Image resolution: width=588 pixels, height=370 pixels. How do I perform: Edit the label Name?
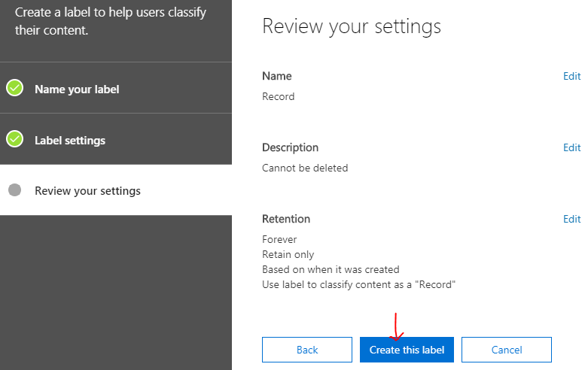[x=571, y=77]
